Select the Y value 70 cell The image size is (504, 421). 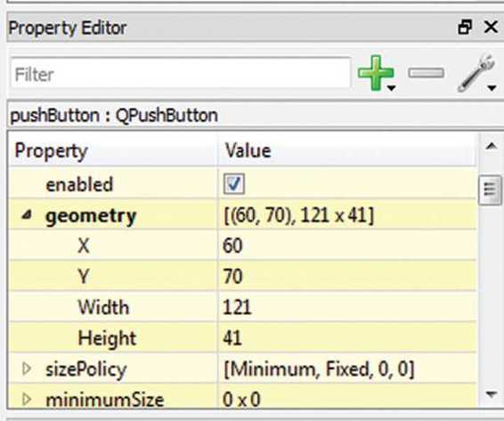tap(347, 275)
